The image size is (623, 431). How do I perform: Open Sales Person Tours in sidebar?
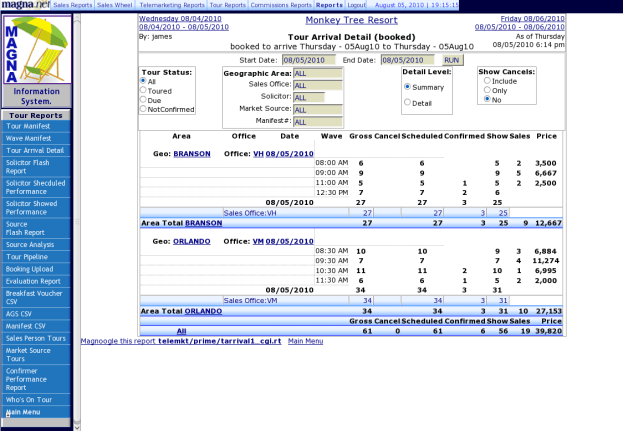(36, 338)
